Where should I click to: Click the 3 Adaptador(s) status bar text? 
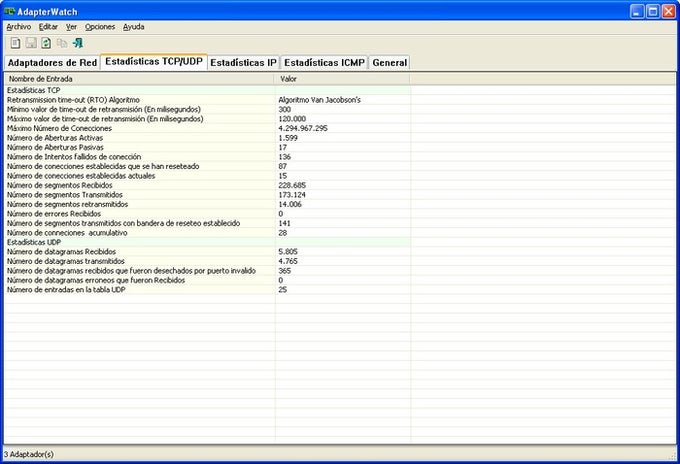(x=29, y=454)
